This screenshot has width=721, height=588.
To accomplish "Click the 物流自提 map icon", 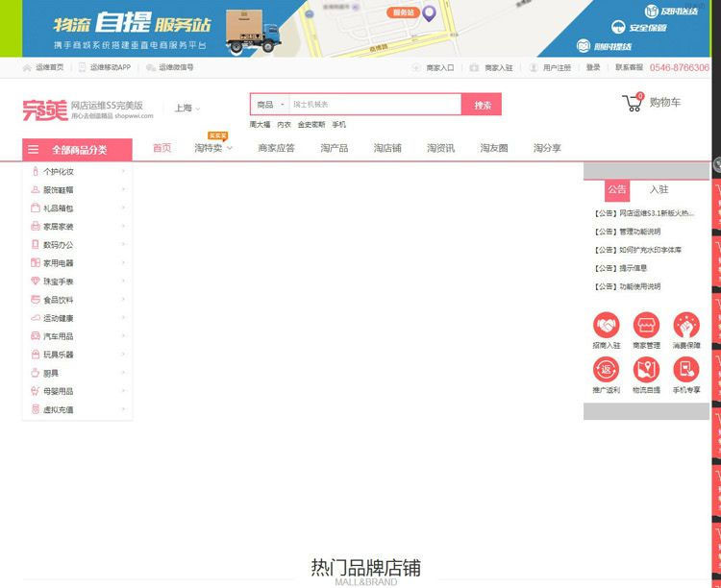I will [x=646, y=369].
